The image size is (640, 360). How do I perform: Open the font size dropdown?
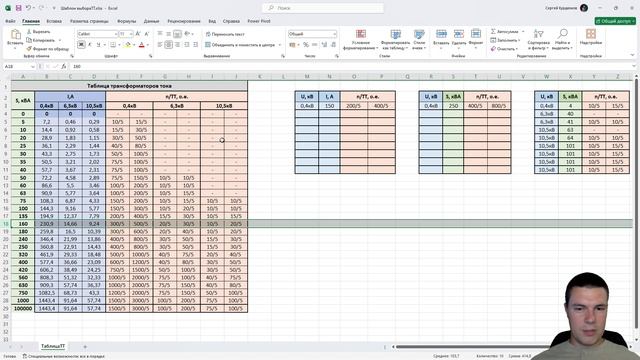point(131,34)
